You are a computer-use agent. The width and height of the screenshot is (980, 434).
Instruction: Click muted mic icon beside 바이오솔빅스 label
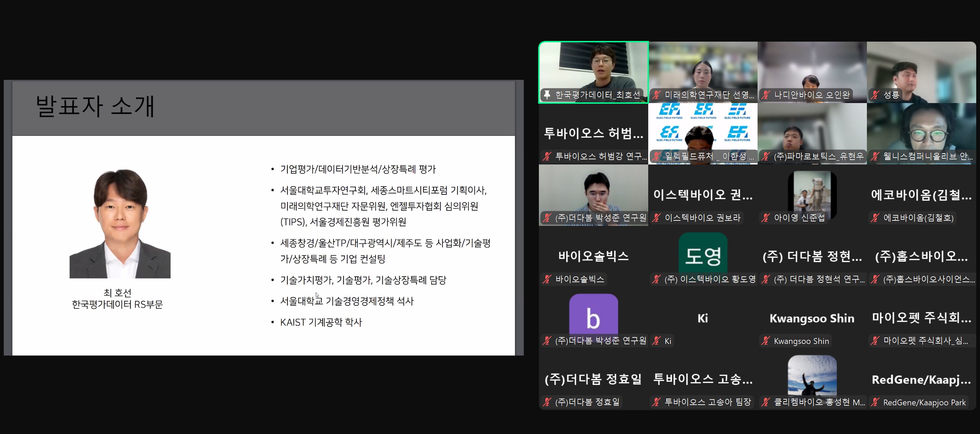click(547, 279)
